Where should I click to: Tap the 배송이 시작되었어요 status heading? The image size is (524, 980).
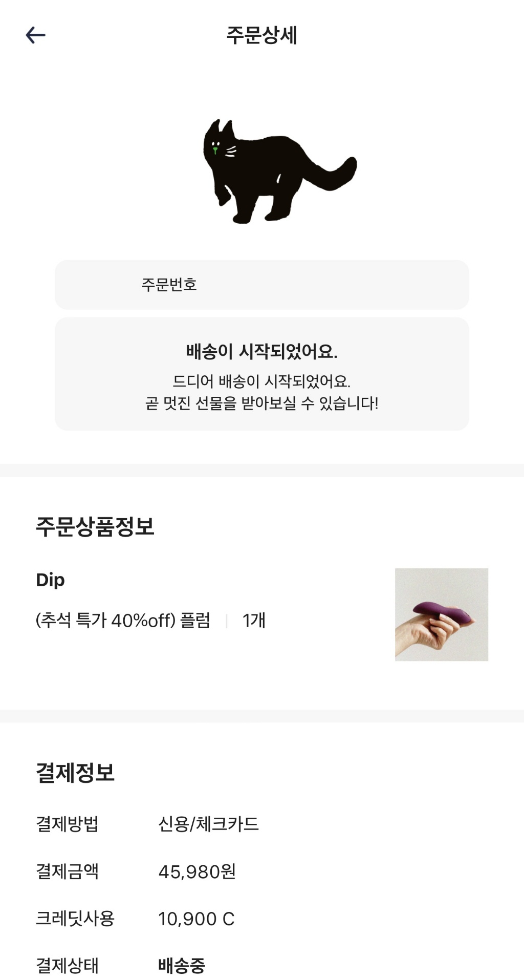tap(261, 352)
